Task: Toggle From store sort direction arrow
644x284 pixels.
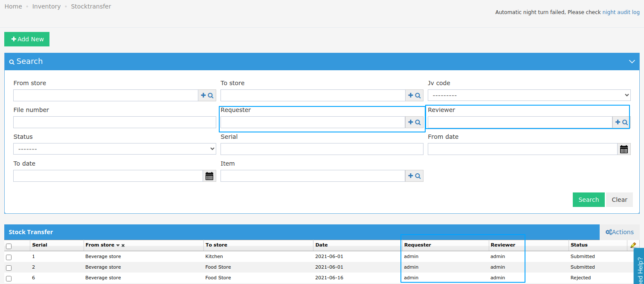Action: tap(118, 245)
